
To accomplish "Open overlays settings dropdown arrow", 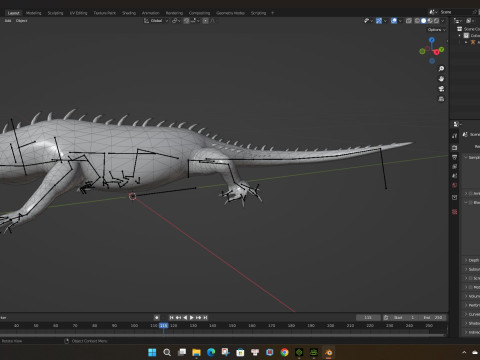I will (x=400, y=21).
